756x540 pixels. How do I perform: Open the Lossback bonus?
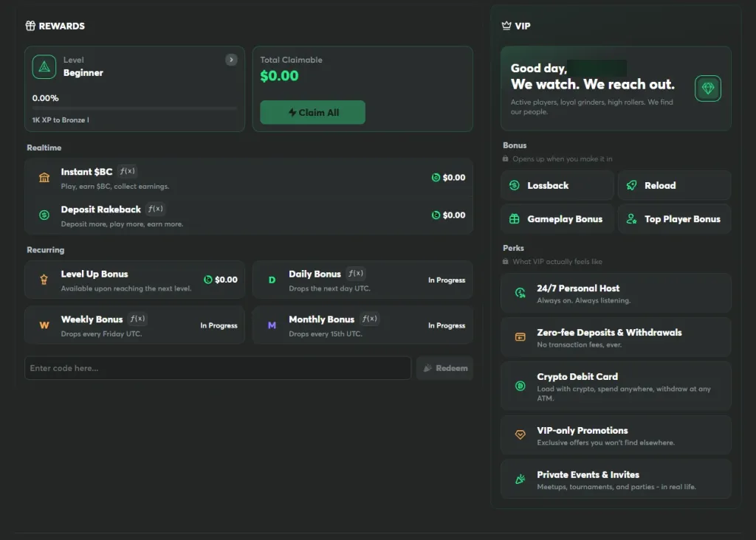click(x=557, y=185)
